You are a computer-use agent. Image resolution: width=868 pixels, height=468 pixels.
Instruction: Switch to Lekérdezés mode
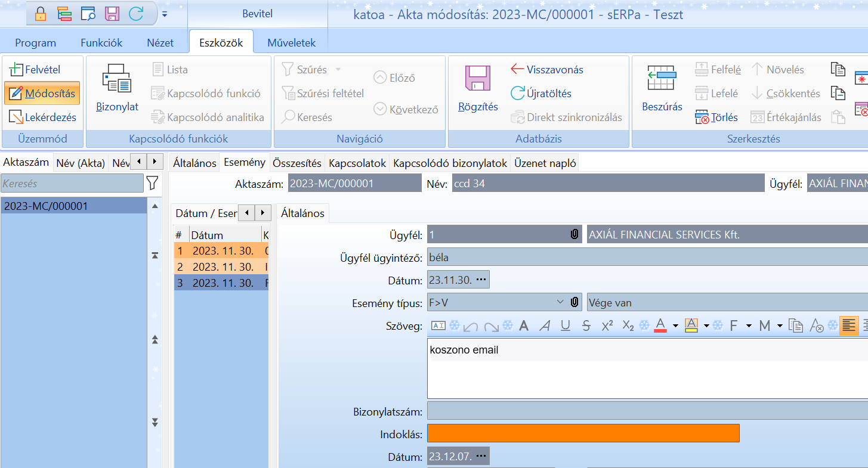tap(43, 117)
